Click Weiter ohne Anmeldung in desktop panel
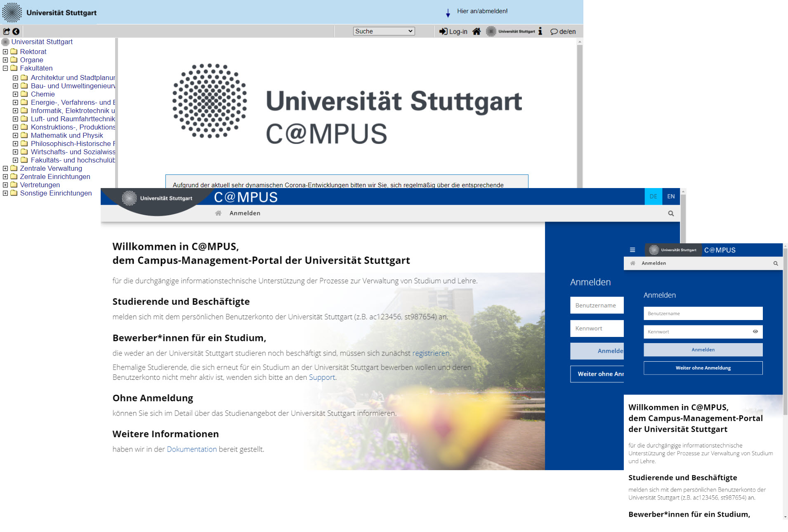 click(x=597, y=374)
